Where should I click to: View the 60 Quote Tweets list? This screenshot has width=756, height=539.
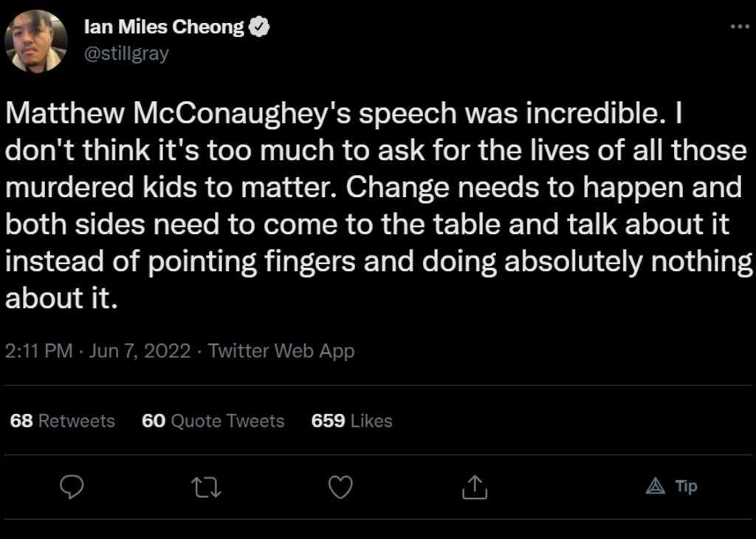213,421
